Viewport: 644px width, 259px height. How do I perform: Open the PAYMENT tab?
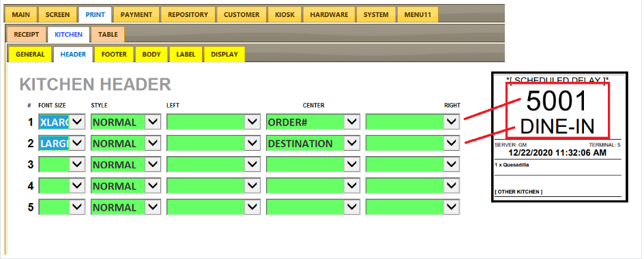pos(136,15)
